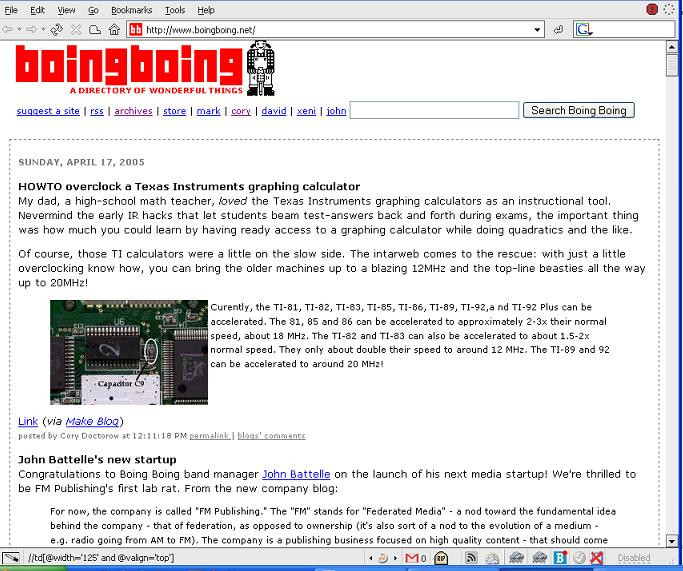Open the Google search engine selector
This screenshot has height=571, width=683.
584,30
